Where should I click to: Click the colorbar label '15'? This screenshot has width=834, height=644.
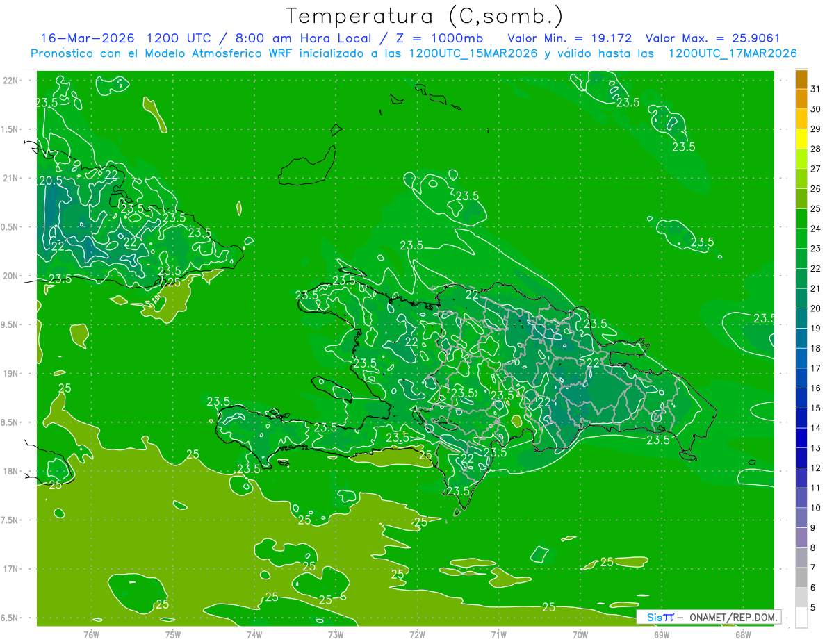[816, 408]
